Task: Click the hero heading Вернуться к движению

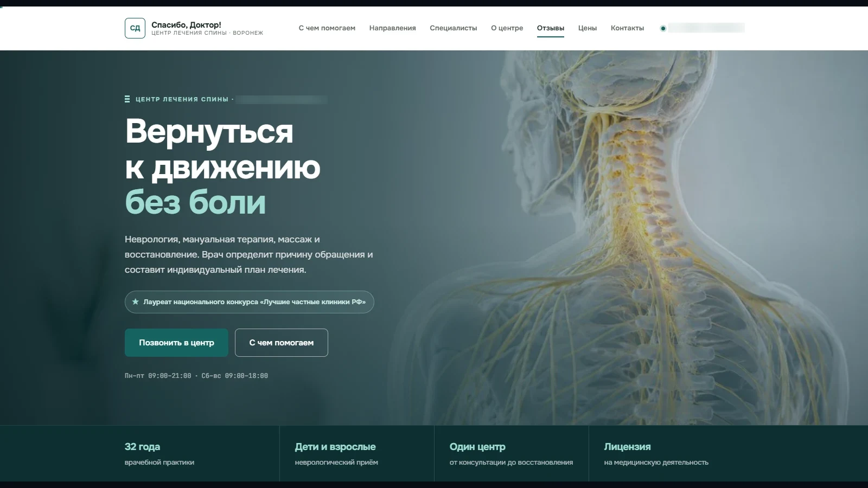Action: pyautogui.click(x=222, y=149)
